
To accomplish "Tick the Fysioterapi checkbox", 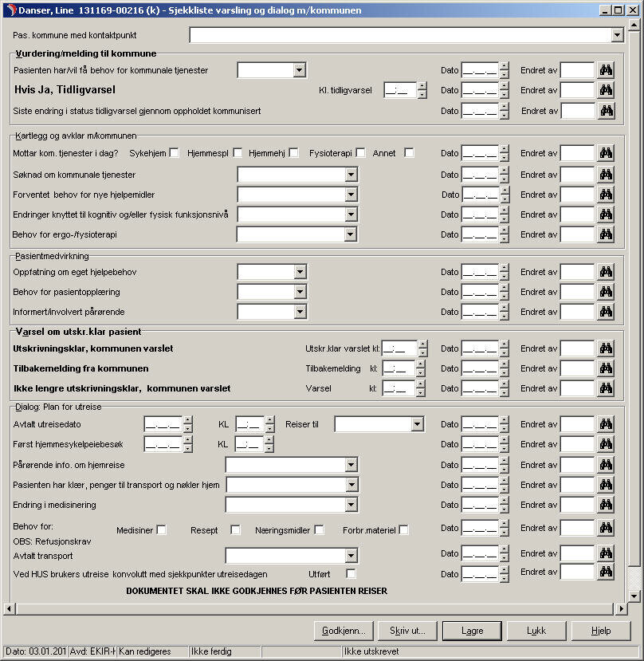I will (x=360, y=153).
